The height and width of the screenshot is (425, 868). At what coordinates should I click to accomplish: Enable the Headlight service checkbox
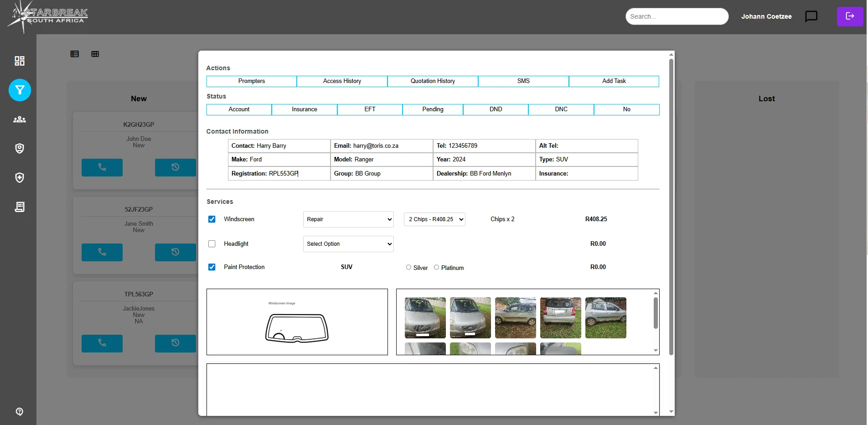point(212,244)
